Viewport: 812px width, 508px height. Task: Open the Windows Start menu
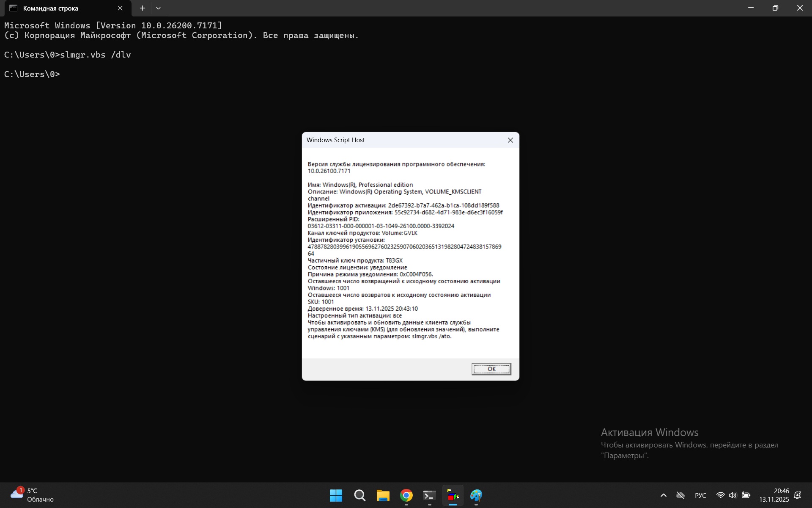(x=336, y=495)
